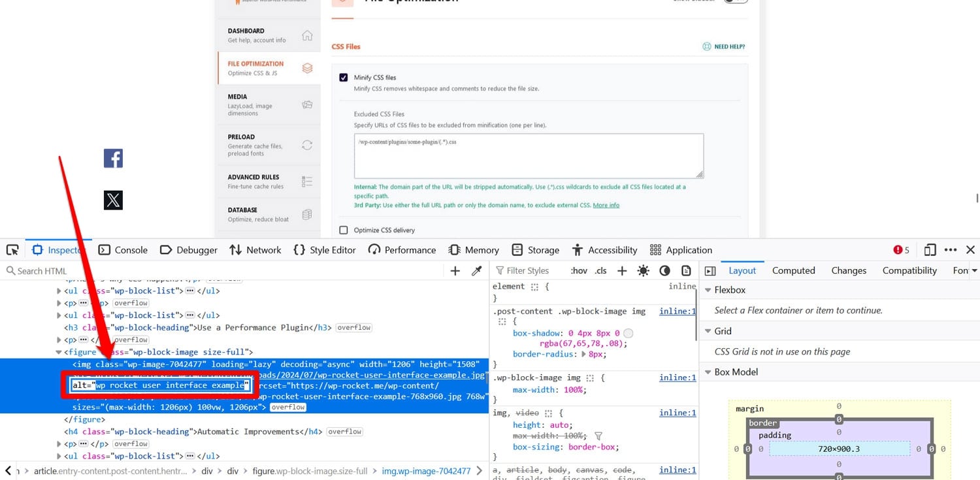This screenshot has width=980, height=480.
Task: Click the error counter showing 5 errors
Action: (900, 249)
